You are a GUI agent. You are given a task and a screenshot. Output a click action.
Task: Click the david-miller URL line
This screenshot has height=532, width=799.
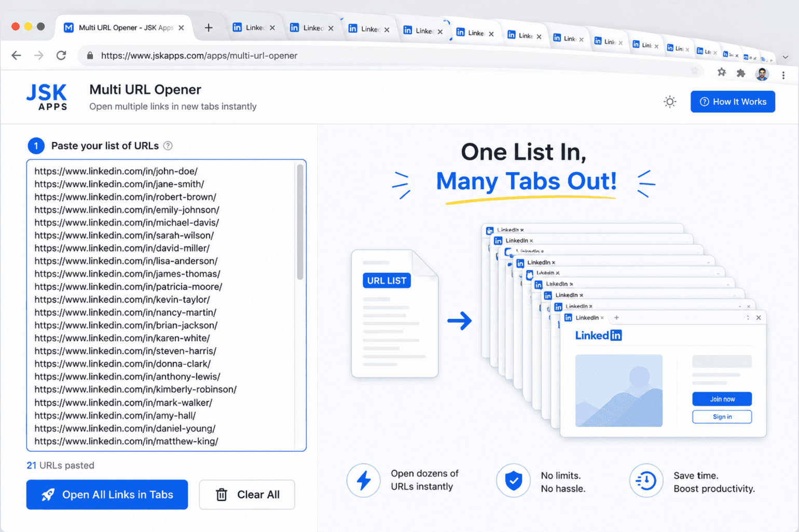(x=122, y=248)
